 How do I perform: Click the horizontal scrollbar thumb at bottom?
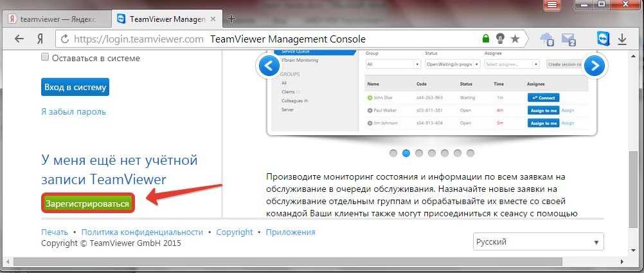[289, 262]
